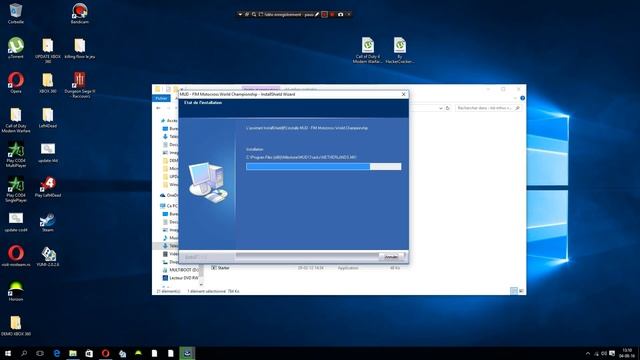Screen dimensions: 640x360
Task: Select the Left4Dead desktop folder
Action: click(48, 118)
